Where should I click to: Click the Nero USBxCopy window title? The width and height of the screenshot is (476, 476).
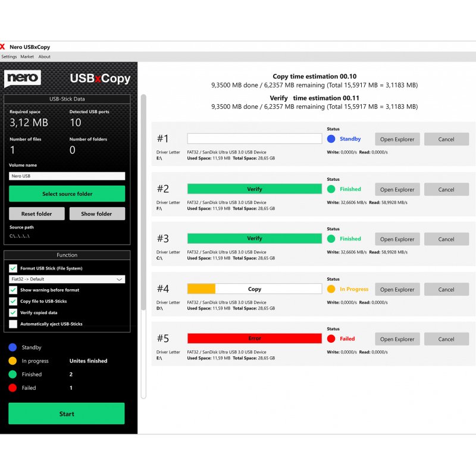30,47
